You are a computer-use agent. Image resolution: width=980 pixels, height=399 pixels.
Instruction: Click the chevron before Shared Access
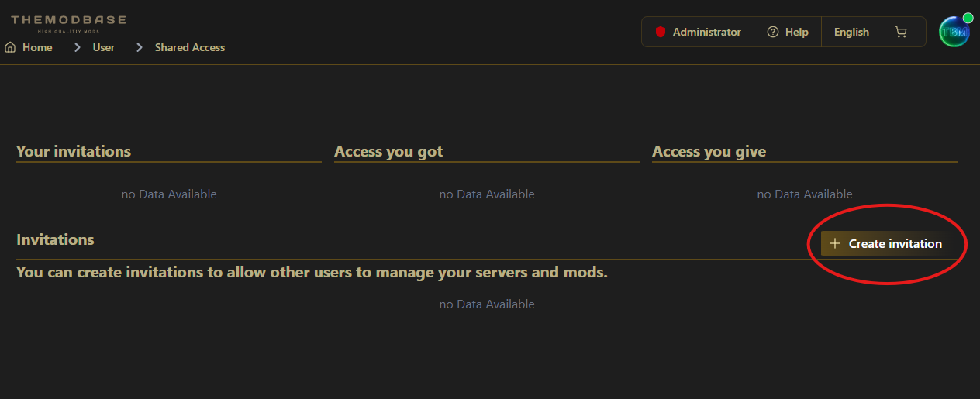point(140,47)
